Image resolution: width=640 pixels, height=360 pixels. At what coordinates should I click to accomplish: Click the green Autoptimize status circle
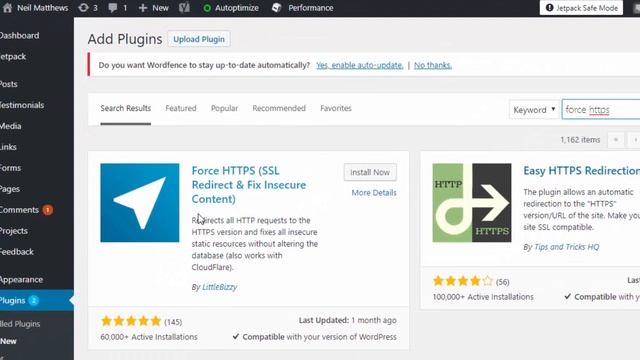click(207, 8)
